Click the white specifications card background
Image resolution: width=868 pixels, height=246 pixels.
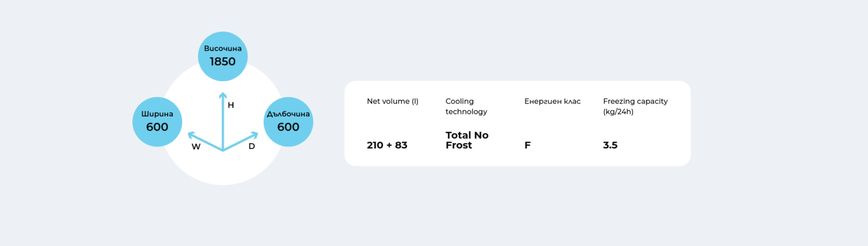(x=518, y=124)
